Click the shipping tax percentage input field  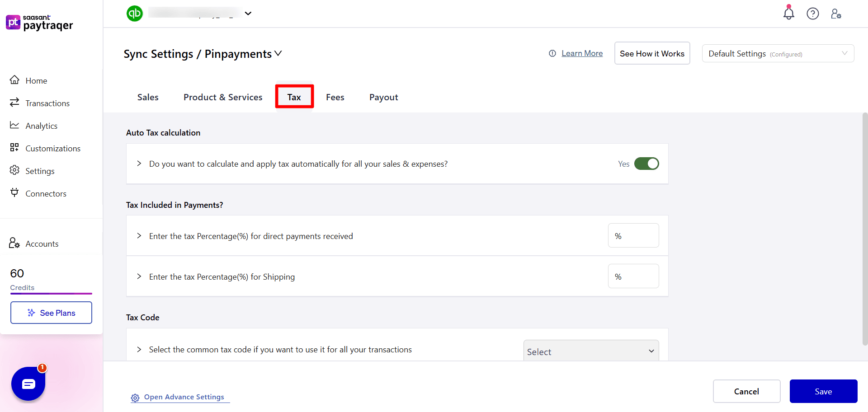click(x=633, y=276)
